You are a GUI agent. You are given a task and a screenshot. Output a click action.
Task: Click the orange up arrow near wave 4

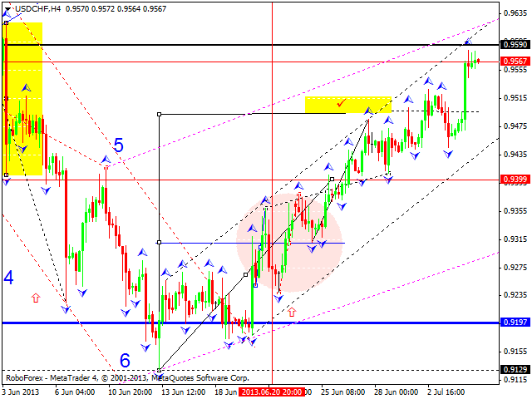(x=36, y=296)
